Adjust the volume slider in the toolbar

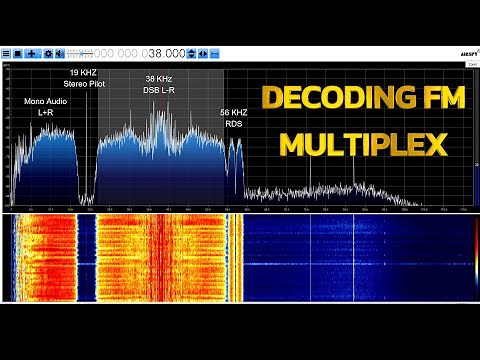click(x=80, y=53)
